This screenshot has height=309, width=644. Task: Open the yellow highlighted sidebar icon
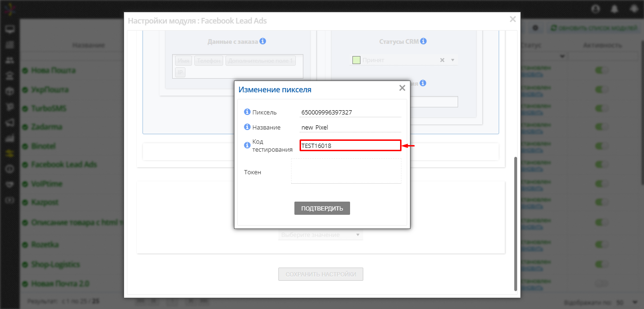point(9,154)
